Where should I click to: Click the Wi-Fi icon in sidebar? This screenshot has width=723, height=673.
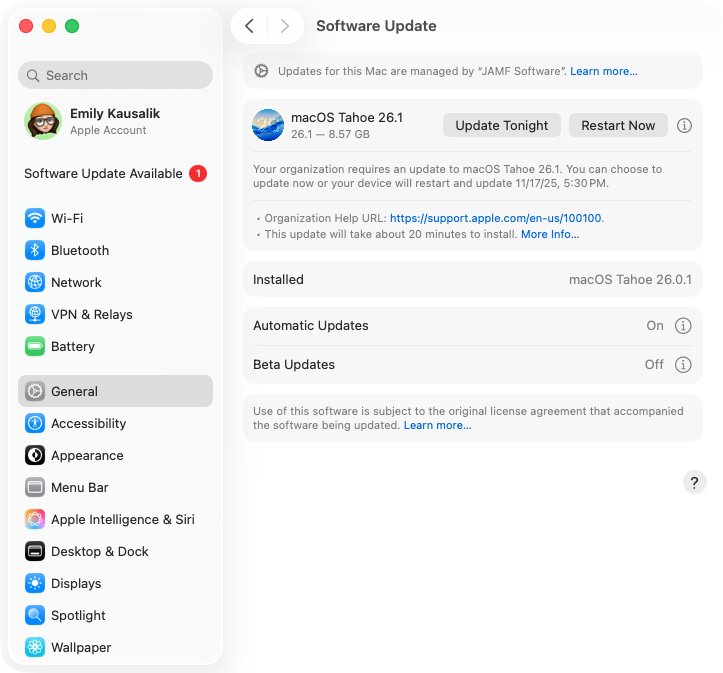coord(35,218)
